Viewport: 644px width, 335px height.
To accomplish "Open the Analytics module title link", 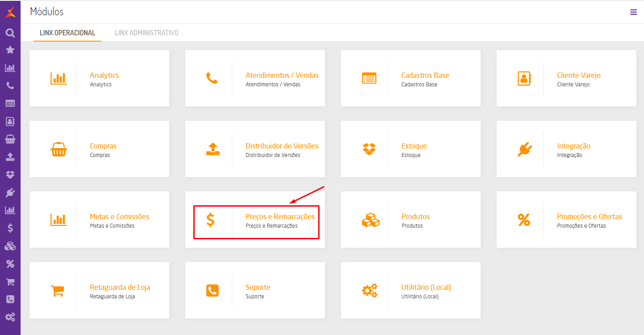I will [x=104, y=75].
